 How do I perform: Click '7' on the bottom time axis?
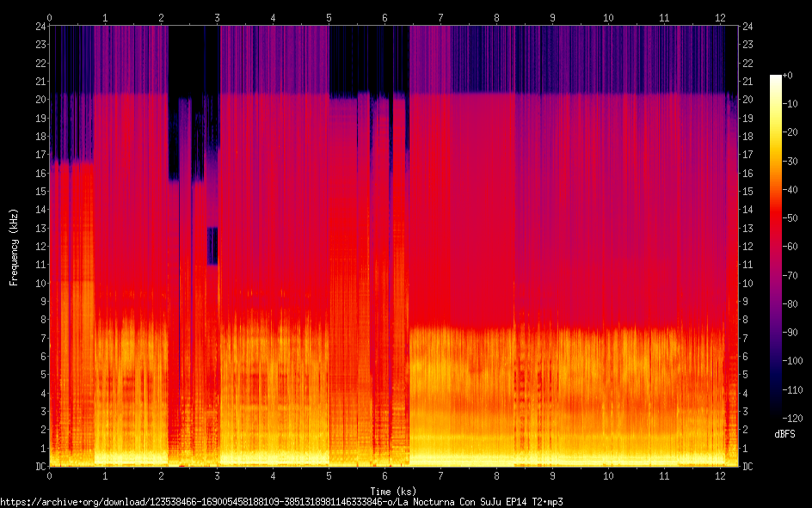(x=440, y=476)
